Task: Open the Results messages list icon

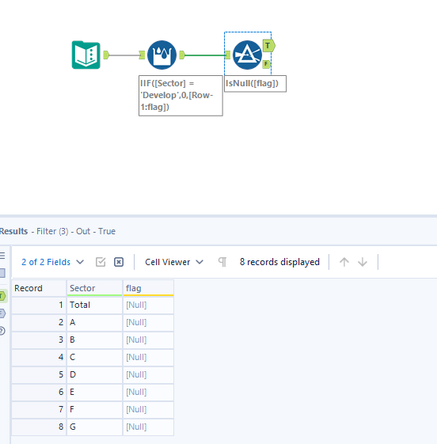Action: 2,256
